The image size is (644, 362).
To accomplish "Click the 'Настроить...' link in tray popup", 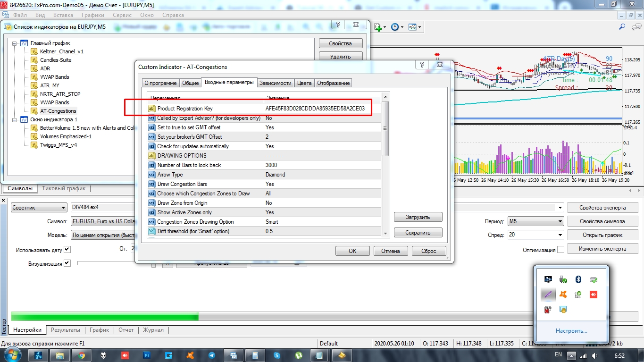I will coord(571,331).
